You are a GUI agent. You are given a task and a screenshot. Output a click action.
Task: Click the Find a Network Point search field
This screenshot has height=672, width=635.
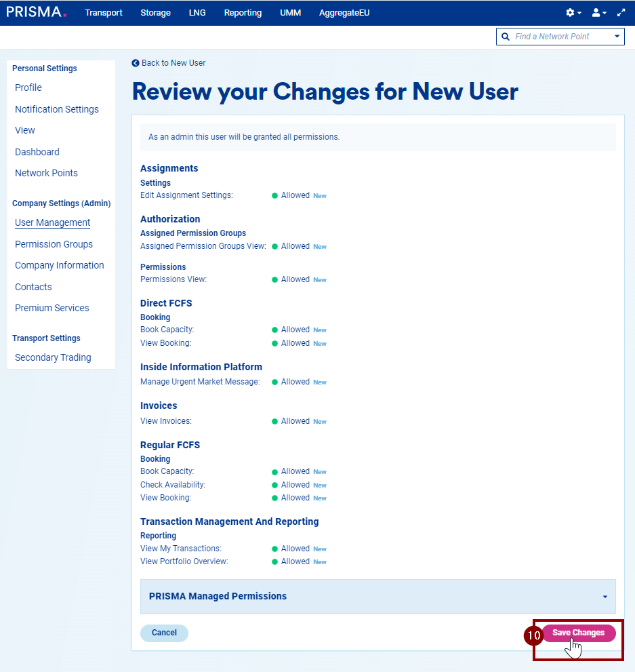pos(560,37)
